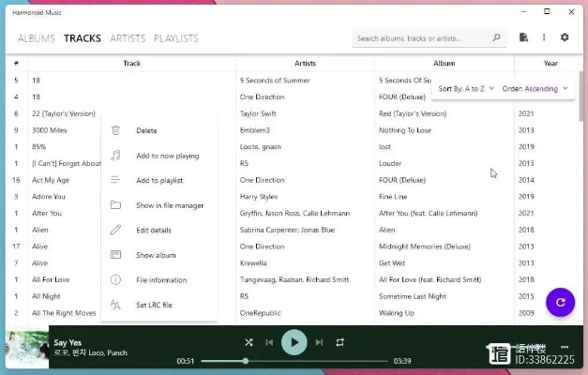Toggle shuffle mode in player bar
Screen dimensions: 588x375
click(x=249, y=342)
